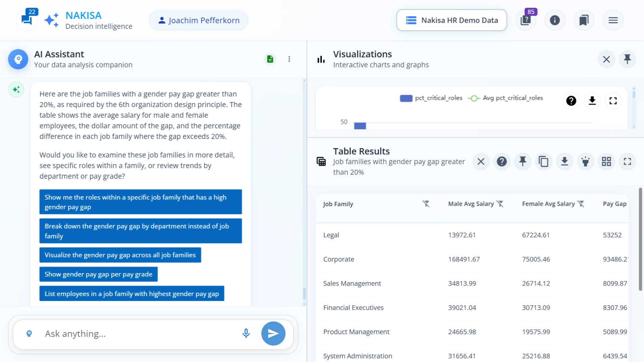This screenshot has width=644, height=362.
Task: Pin the Visualizations panel
Action: coord(627,59)
